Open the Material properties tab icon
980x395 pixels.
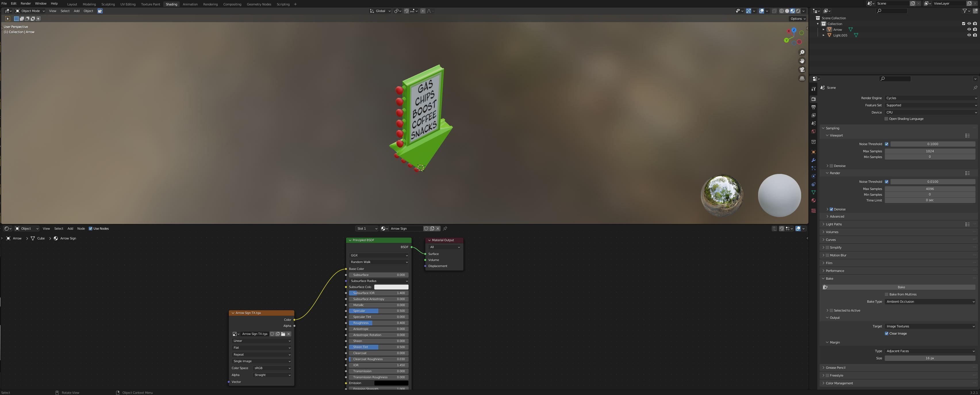click(813, 201)
